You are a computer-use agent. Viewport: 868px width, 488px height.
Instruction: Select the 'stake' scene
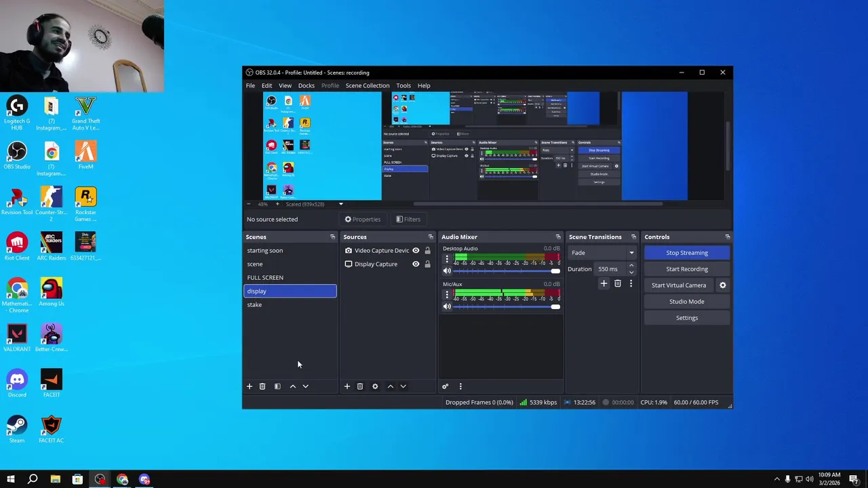[290, 305]
